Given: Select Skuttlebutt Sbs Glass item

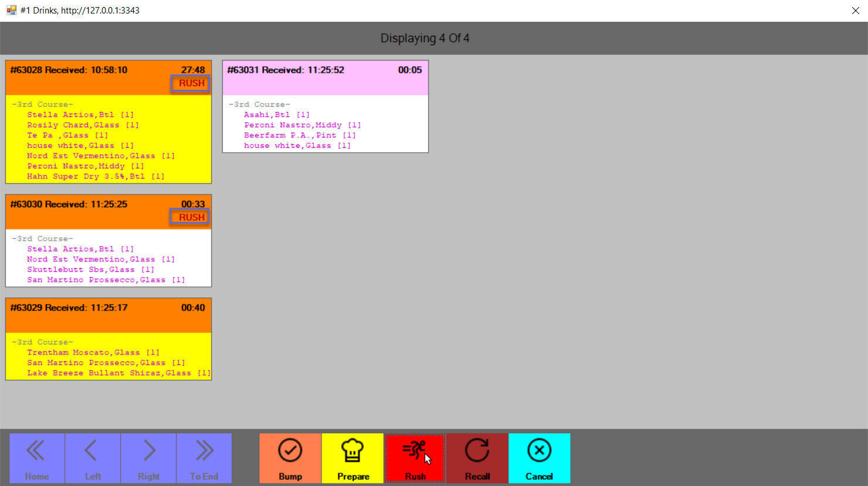Looking at the screenshot, I should 90,269.
